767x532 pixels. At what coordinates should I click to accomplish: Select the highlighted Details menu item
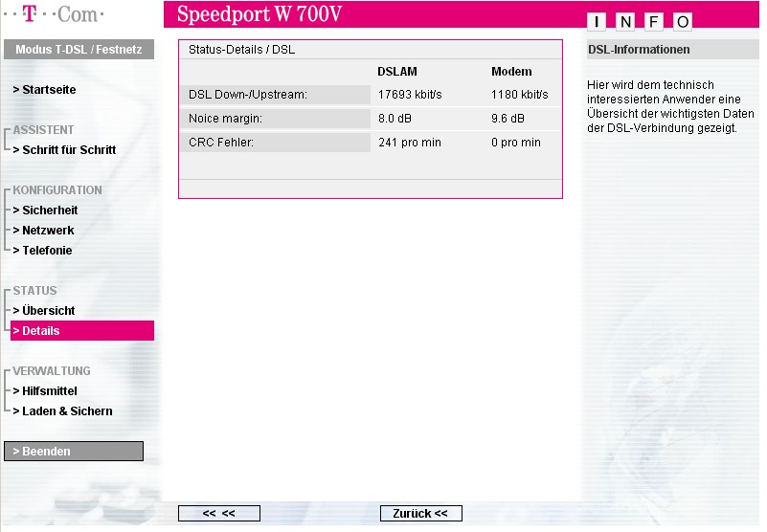pos(82,330)
